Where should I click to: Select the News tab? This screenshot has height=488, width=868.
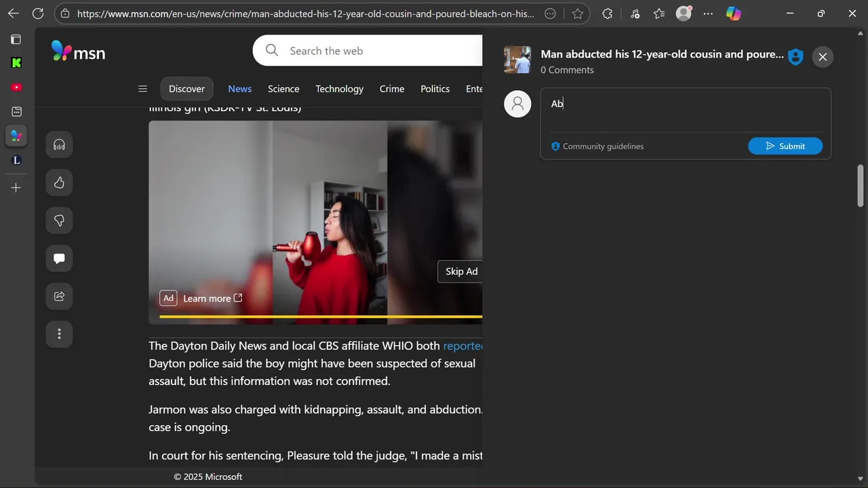(239, 89)
